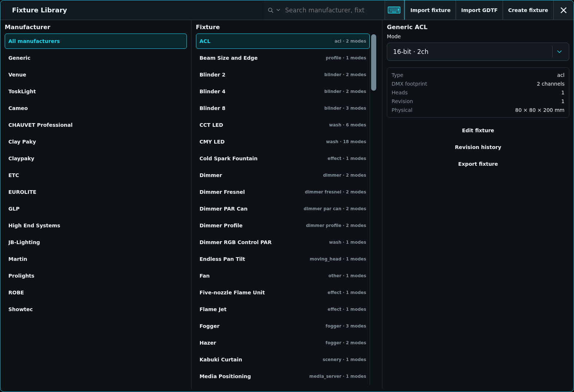Choose the Endless Pan Tilt fixture

tap(283, 259)
